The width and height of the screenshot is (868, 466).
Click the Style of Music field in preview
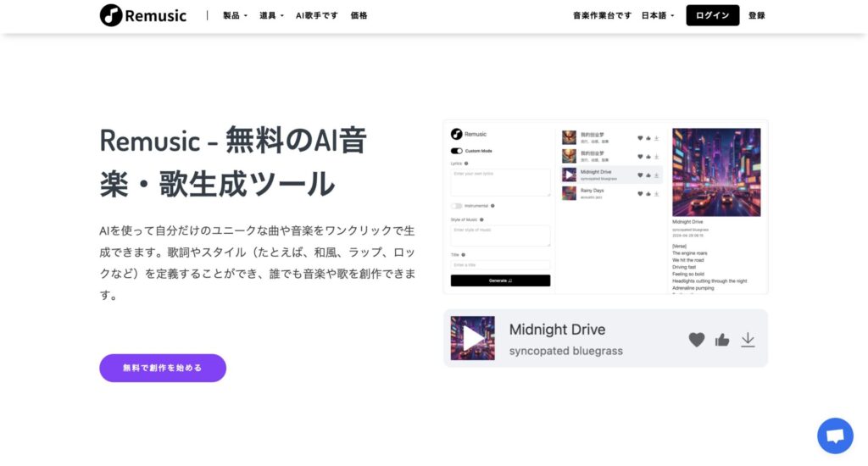click(500, 236)
